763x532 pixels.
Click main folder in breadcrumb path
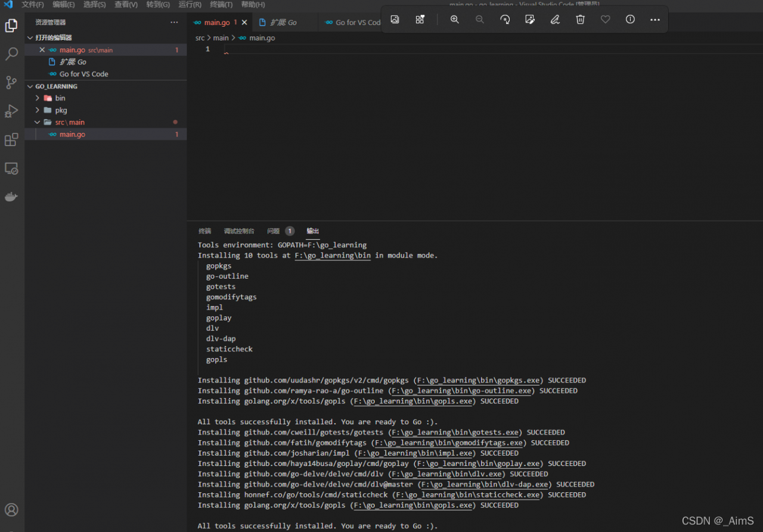[221, 38]
